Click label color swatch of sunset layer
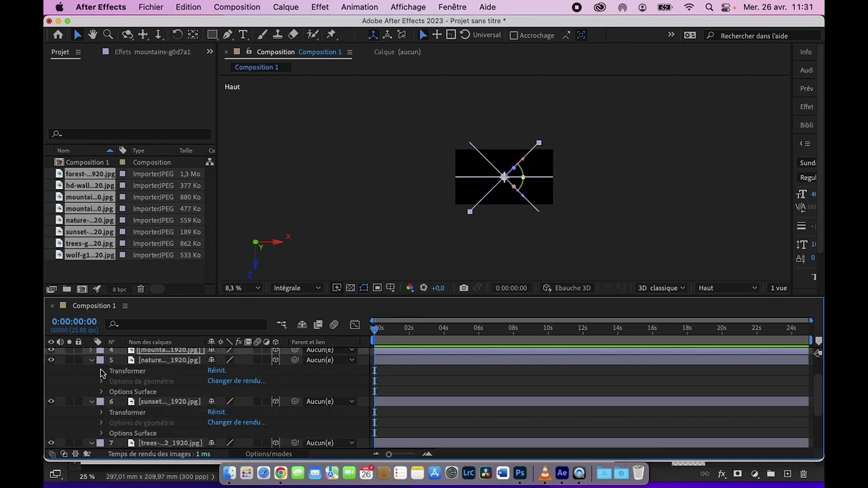Viewport: 868px width, 488px height. [x=100, y=401]
